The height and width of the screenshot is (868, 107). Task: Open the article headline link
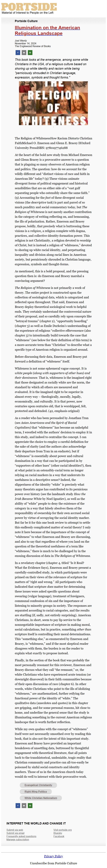click(x=47, y=30)
